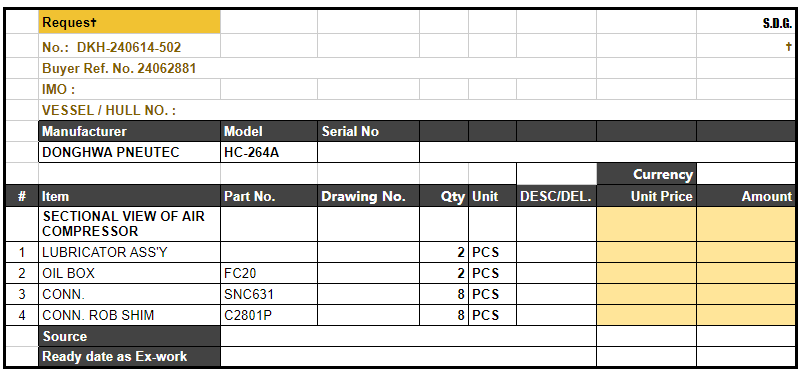Select the yellow Request header cell

point(129,22)
